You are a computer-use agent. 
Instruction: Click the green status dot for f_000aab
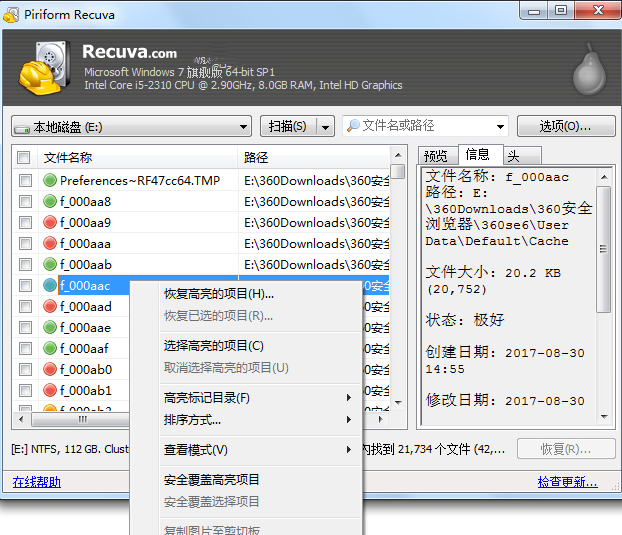[x=50, y=264]
